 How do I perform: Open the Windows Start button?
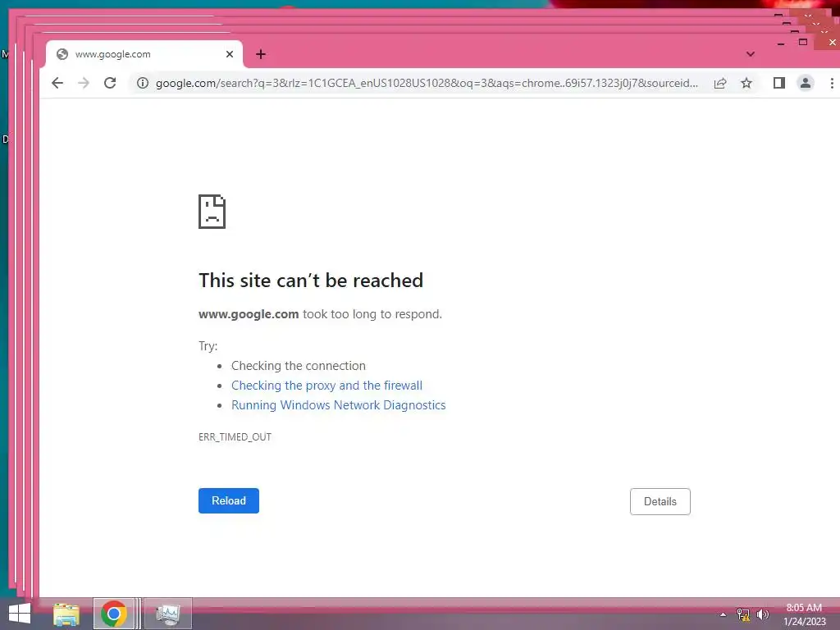[x=20, y=614]
